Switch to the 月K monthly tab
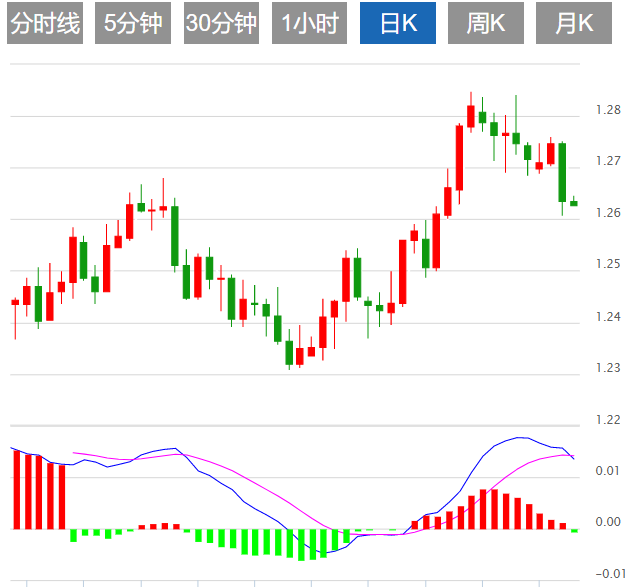This screenshot has width=638, height=587. 574,23
